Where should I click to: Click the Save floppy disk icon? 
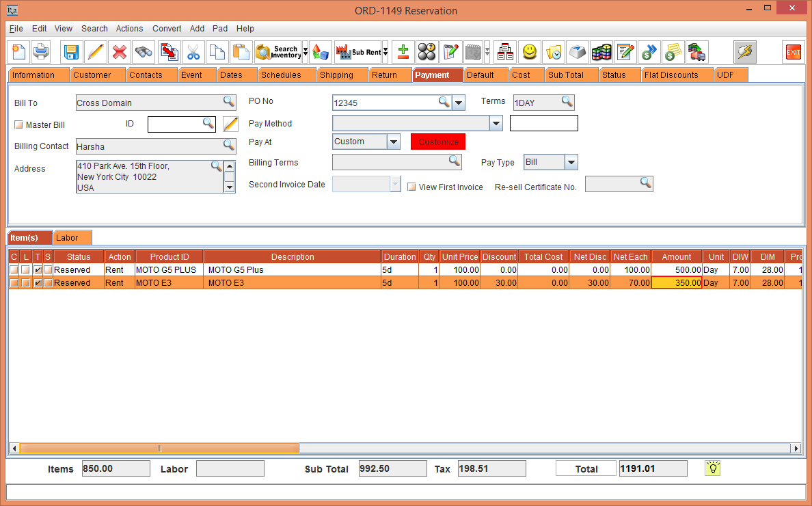pyautogui.click(x=71, y=52)
